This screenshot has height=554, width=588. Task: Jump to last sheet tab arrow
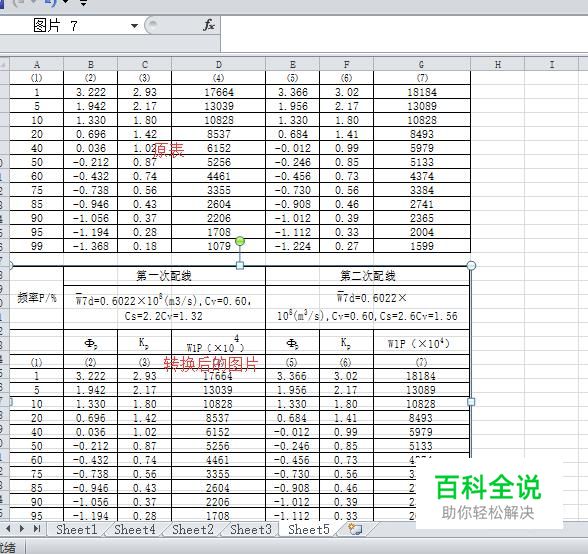tap(37, 529)
